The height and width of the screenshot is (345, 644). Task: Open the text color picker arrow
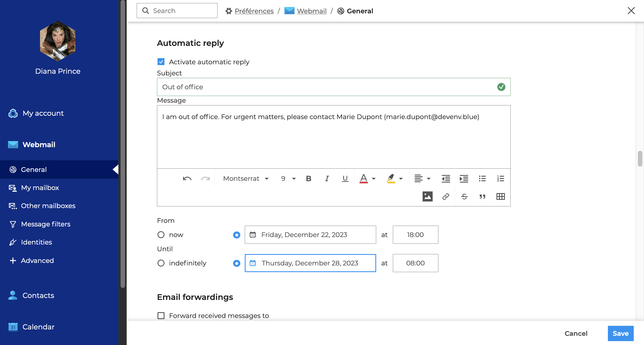[x=374, y=179]
